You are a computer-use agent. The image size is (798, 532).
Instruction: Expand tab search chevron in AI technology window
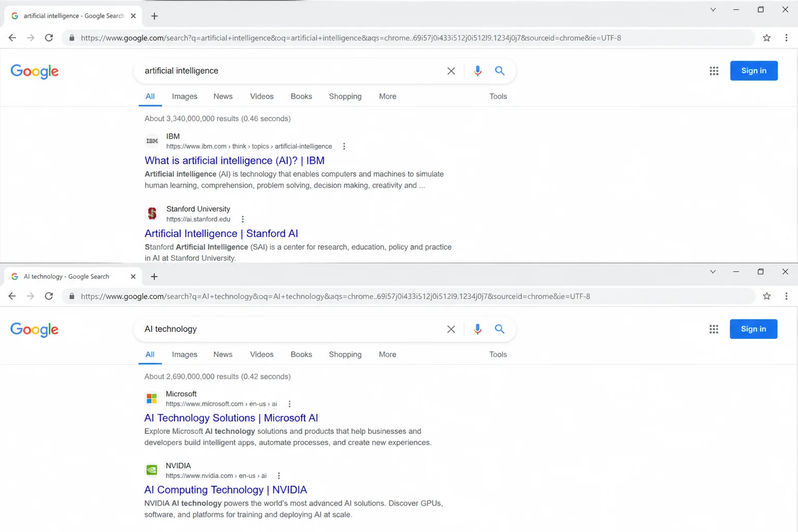[713, 272]
